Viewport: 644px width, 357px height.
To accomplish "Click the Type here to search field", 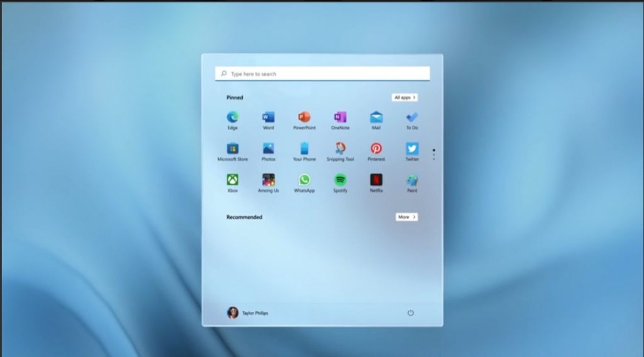I will pos(323,74).
